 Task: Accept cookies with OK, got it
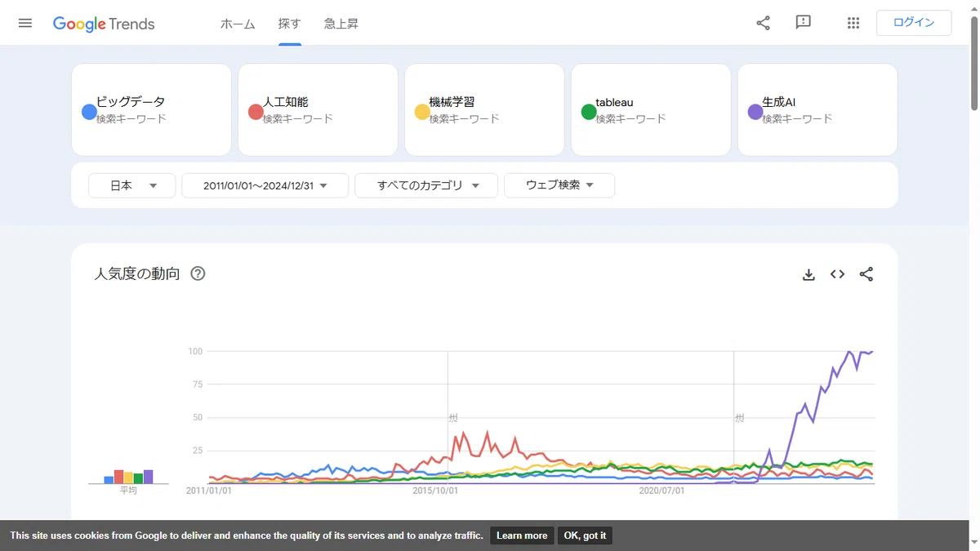click(x=585, y=535)
